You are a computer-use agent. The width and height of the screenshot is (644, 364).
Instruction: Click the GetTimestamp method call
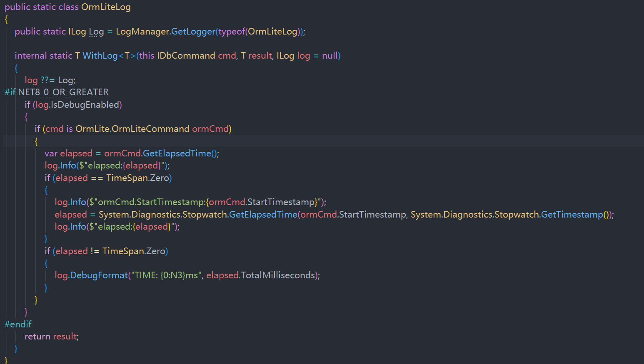tap(572, 215)
